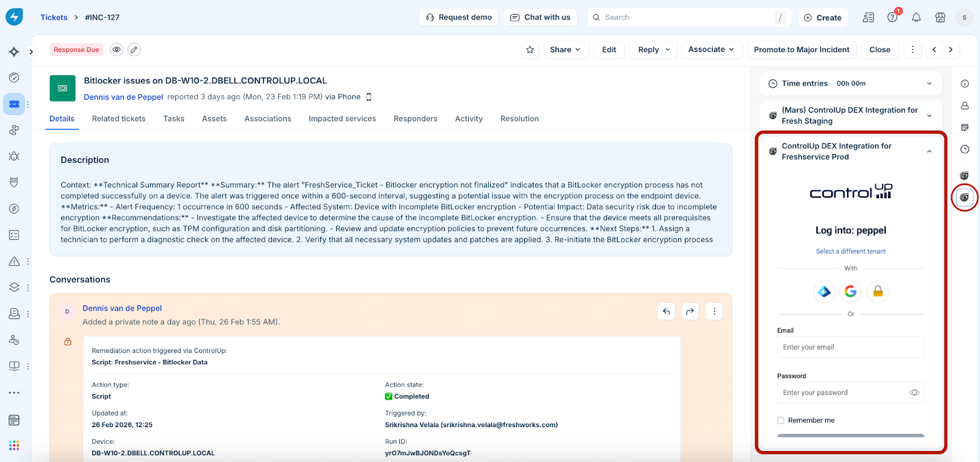The width and height of the screenshot is (980, 462).
Task: Click the Password input field
Action: 851,393
